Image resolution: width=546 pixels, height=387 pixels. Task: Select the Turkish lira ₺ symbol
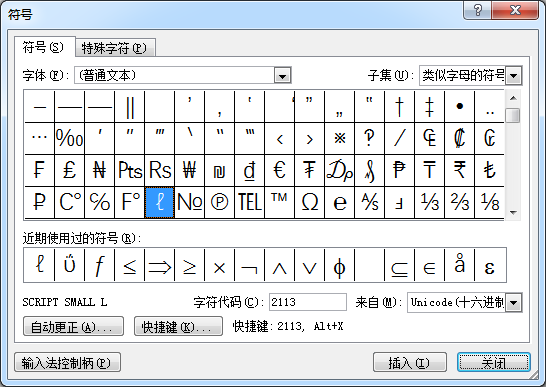(489, 171)
